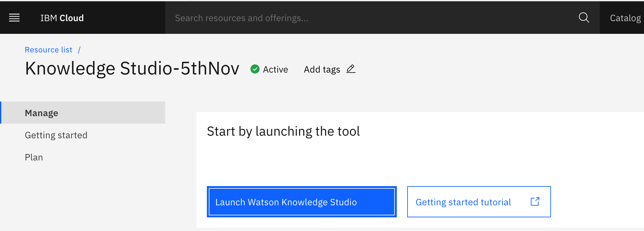Launch Watson Knowledge Studio
This screenshot has width=644, height=231.
click(302, 202)
